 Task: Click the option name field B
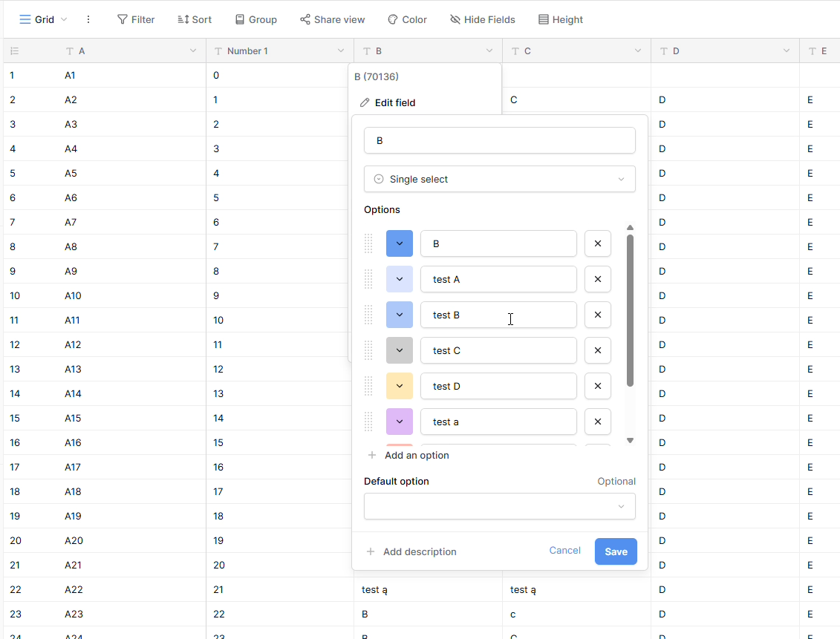(498, 243)
